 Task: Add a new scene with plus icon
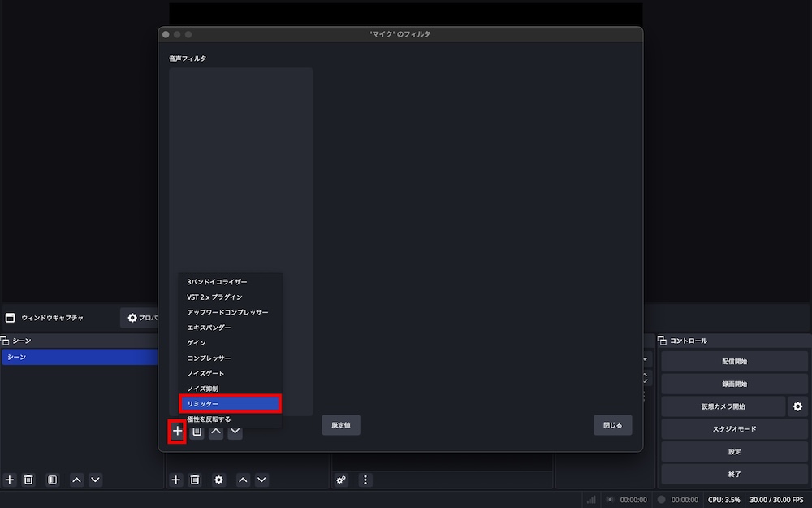point(10,480)
